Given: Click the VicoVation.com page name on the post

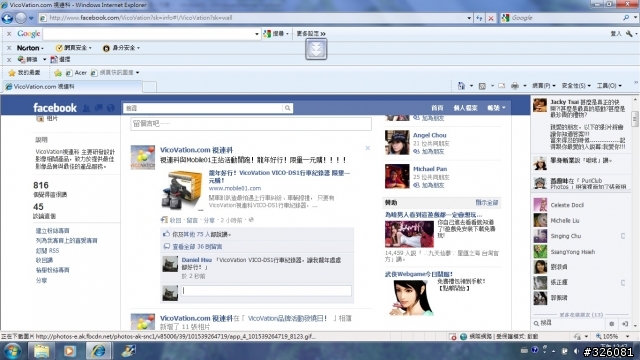Looking at the screenshot, I should tap(196, 150).
